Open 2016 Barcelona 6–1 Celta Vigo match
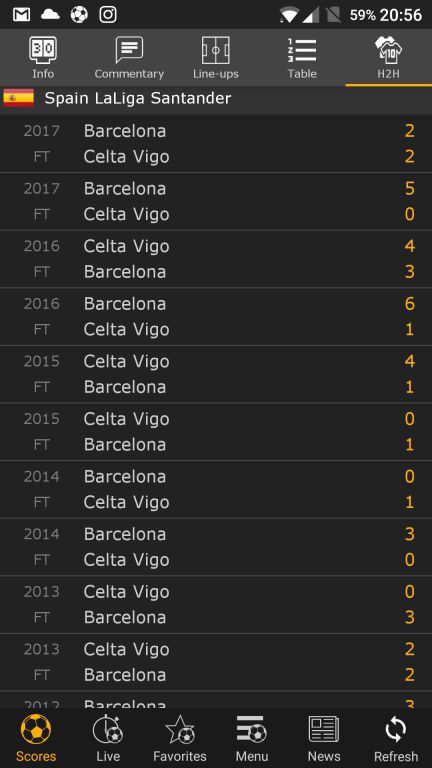 click(x=216, y=316)
